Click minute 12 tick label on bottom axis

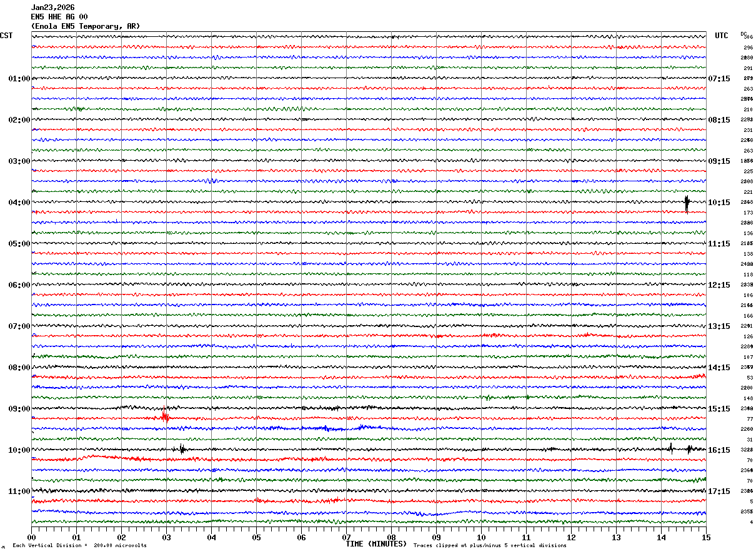pos(571,537)
